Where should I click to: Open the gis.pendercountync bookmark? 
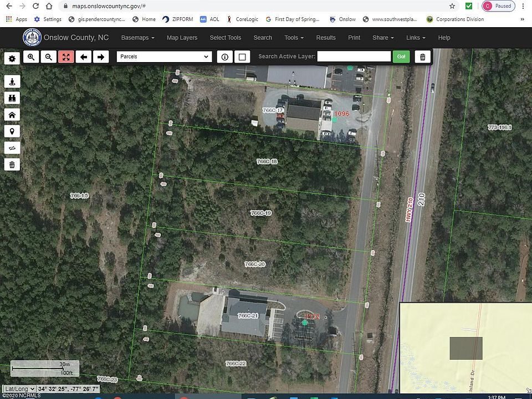click(x=96, y=19)
